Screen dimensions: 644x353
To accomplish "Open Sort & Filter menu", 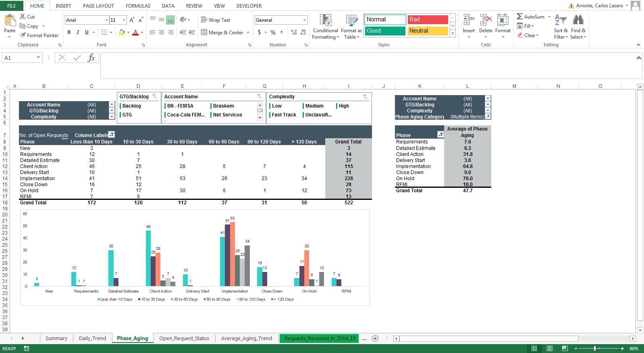I will [x=561, y=27].
